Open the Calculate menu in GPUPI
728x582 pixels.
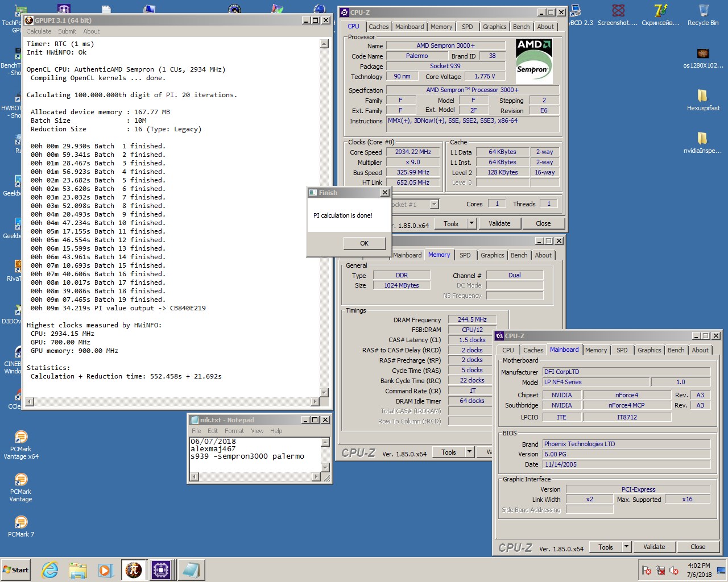click(x=39, y=31)
